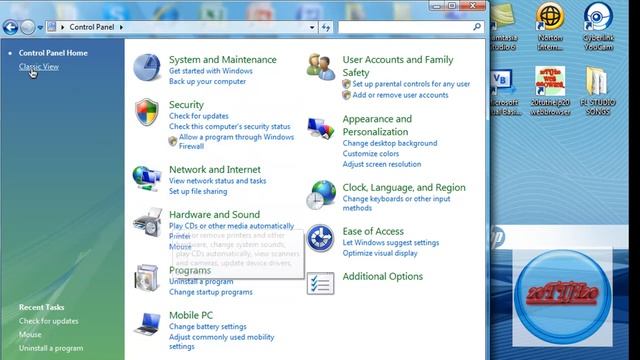Image resolution: width=640 pixels, height=360 pixels.
Task: Open the System and Maintenance pie-chart icon
Action: point(147,67)
